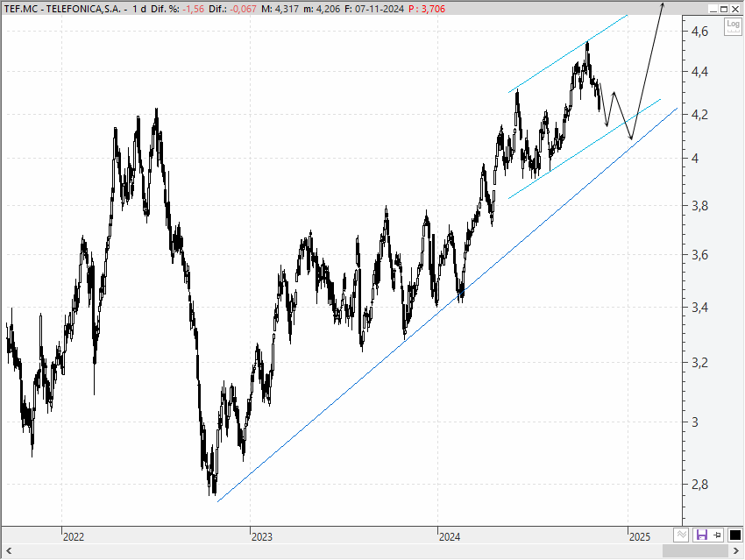Click the double chevron collapse icon
745x560 pixels.
click(x=681, y=535)
